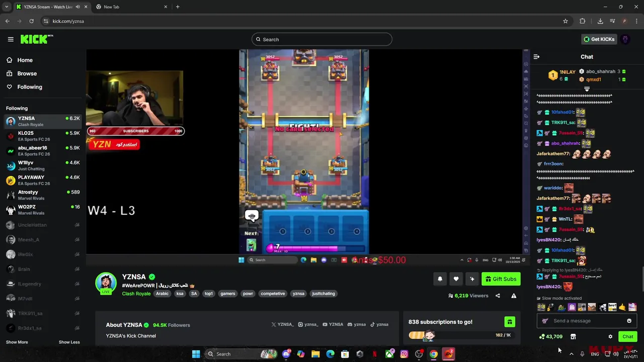Click the green Gift Subs button

501,279
